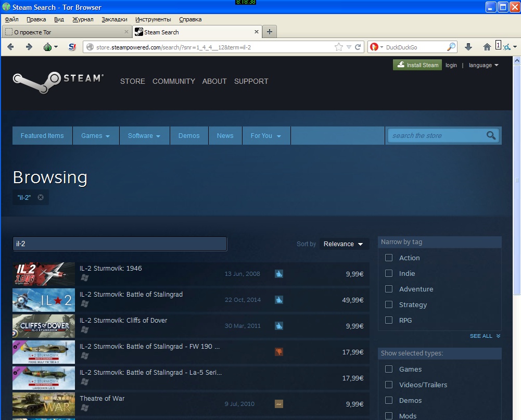The image size is (521, 420).
Task: Enable the Videos/Trailers type filter
Action: 389,385
